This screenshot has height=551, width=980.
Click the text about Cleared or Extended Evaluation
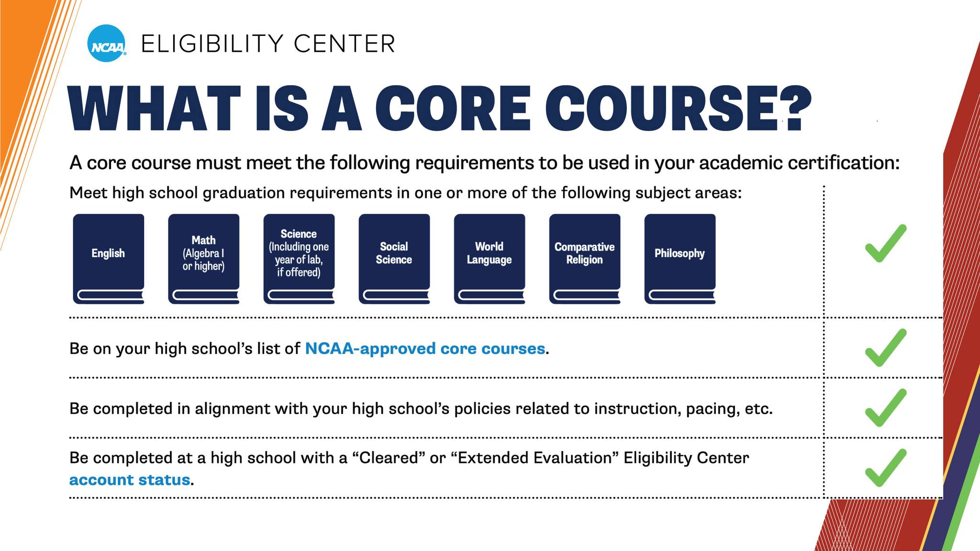click(409, 458)
